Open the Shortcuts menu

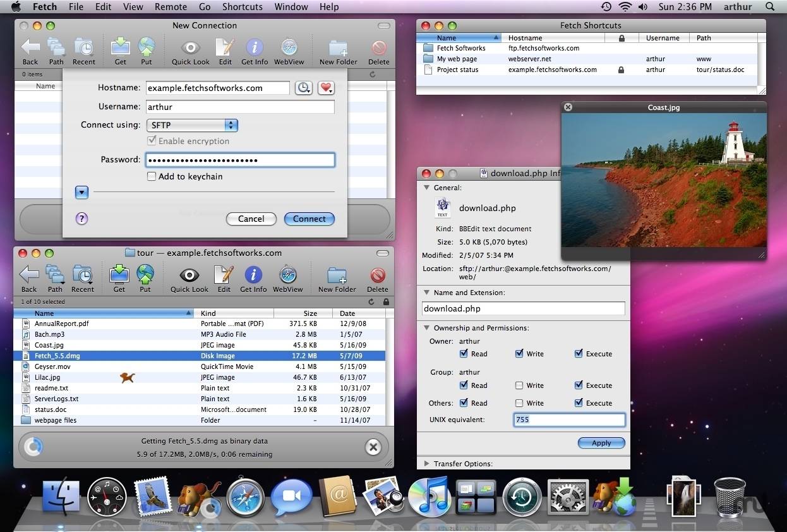(242, 7)
